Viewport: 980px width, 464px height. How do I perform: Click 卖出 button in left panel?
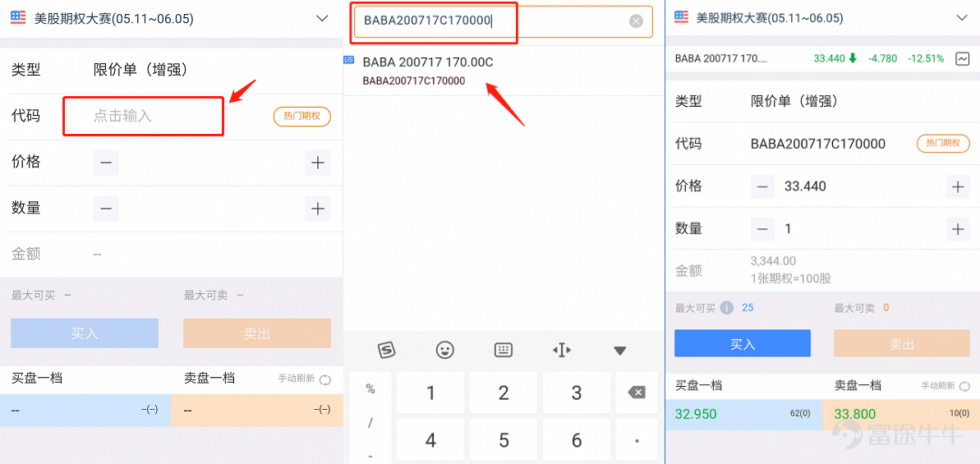257,333
